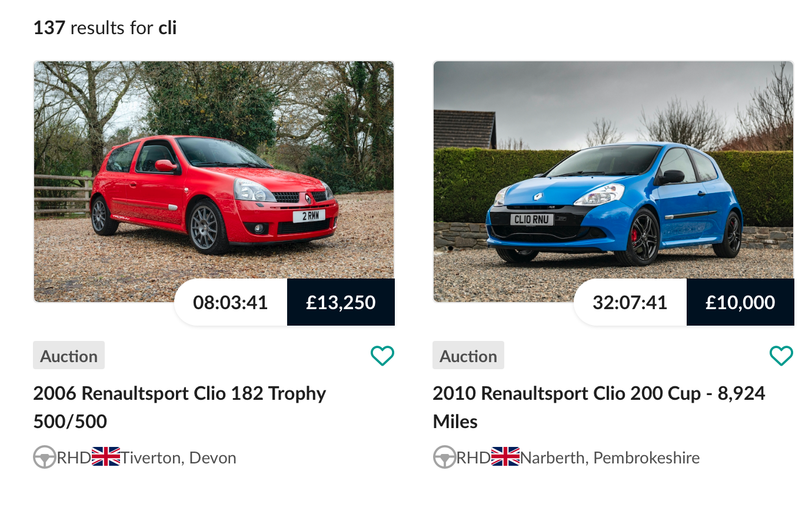This screenshot has height=517, width=812.
Task: Click the Tiverton, Devon location text
Action: 178,458
